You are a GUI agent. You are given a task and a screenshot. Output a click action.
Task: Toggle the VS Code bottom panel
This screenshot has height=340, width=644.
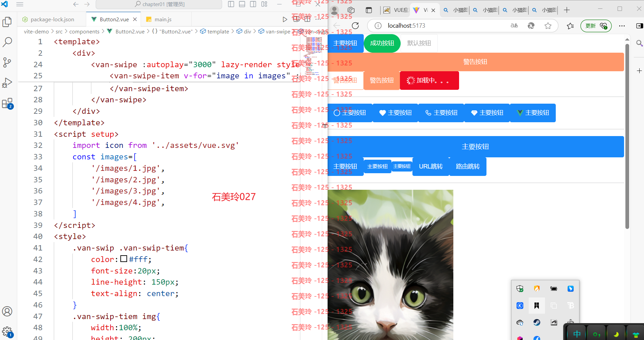tap(242, 4)
